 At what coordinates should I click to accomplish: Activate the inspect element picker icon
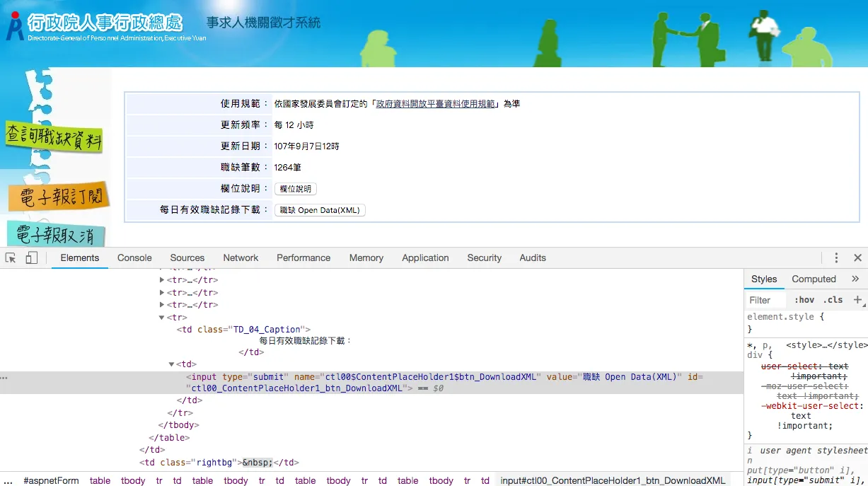pos(11,258)
